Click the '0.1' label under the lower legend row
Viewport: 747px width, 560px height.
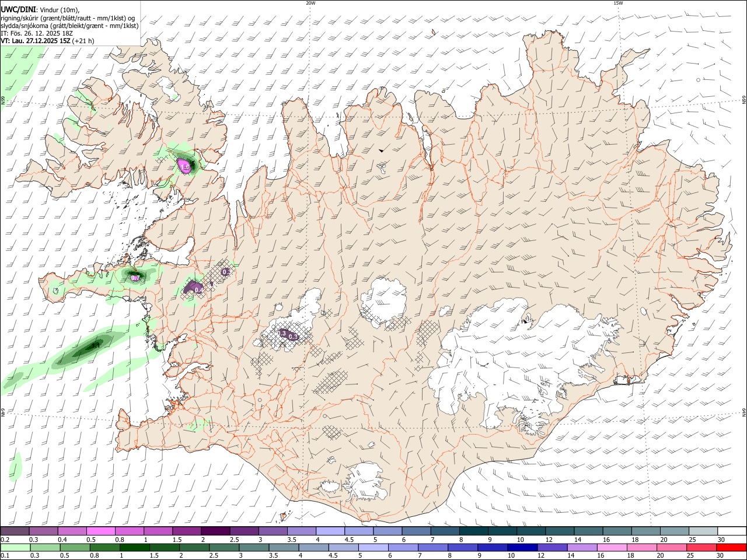5,555
